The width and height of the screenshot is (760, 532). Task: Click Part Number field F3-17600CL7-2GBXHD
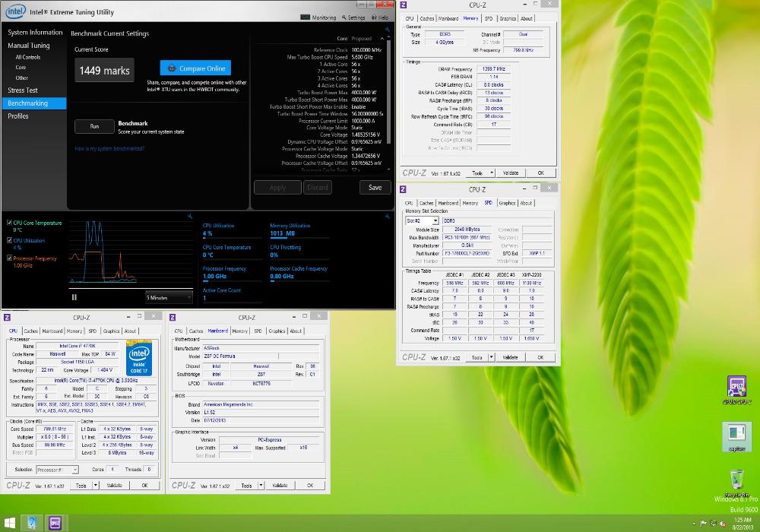(467, 253)
